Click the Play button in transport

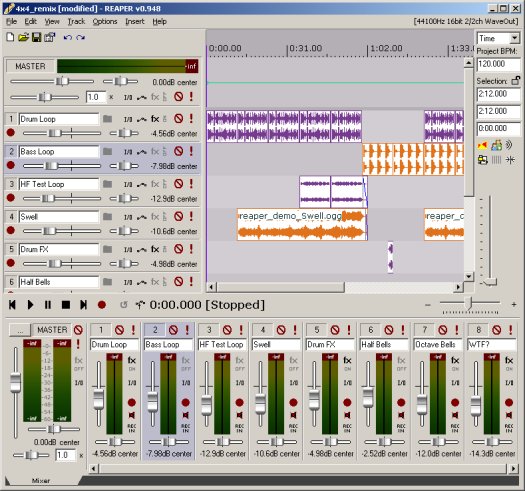pos(30,305)
